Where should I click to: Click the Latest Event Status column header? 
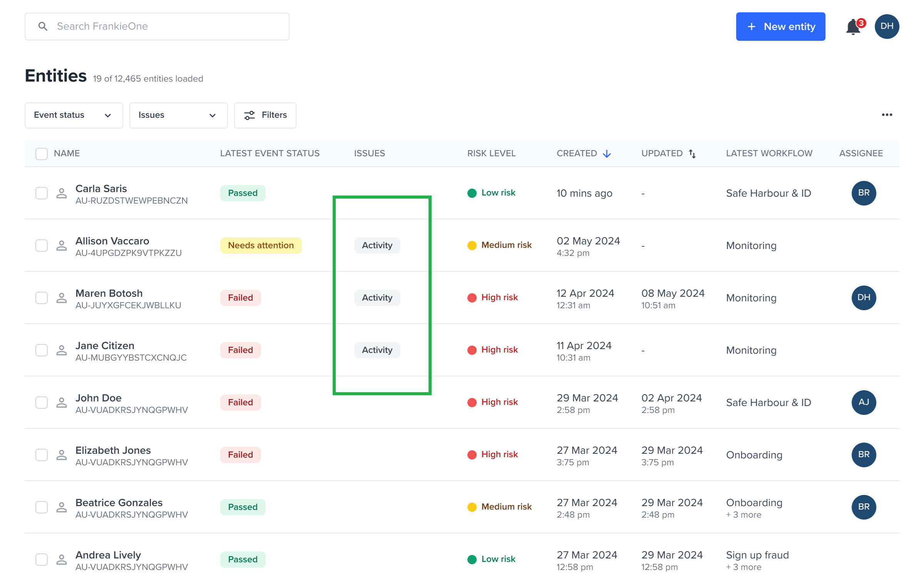269,154
